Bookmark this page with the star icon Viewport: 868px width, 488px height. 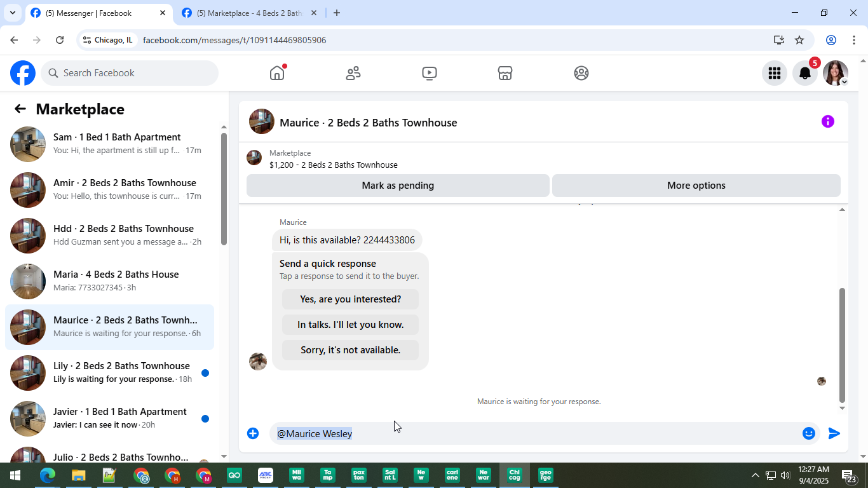coord(799,40)
